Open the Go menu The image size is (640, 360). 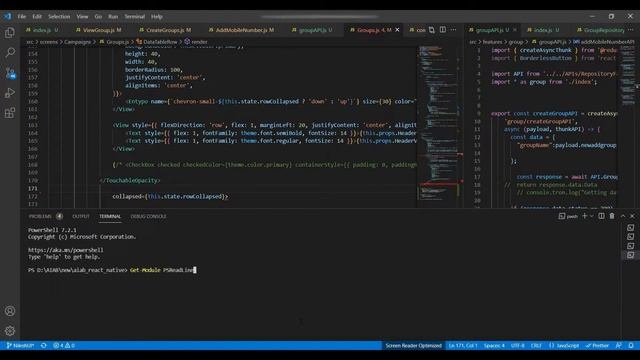click(x=98, y=17)
